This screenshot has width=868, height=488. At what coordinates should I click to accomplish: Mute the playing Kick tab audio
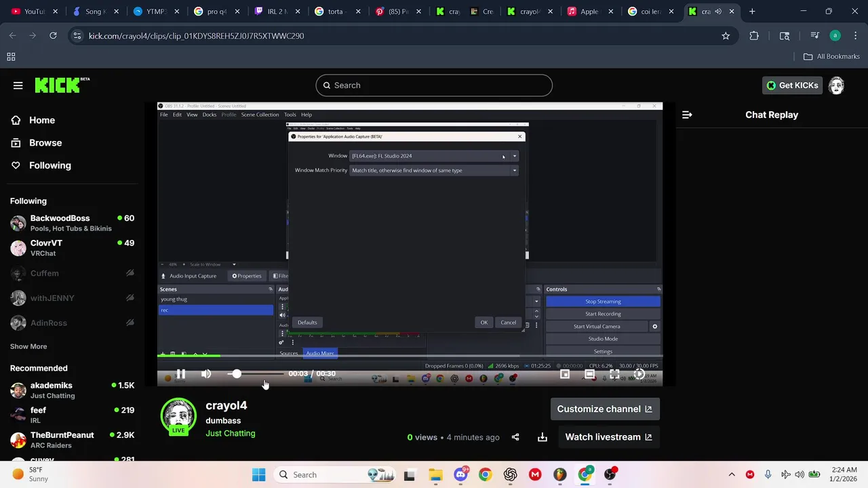coord(718,12)
